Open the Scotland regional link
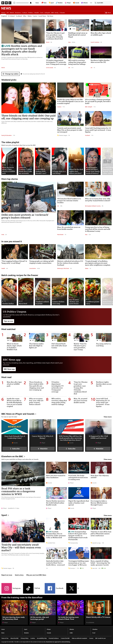This screenshot has width=113, height=644. 19,16
